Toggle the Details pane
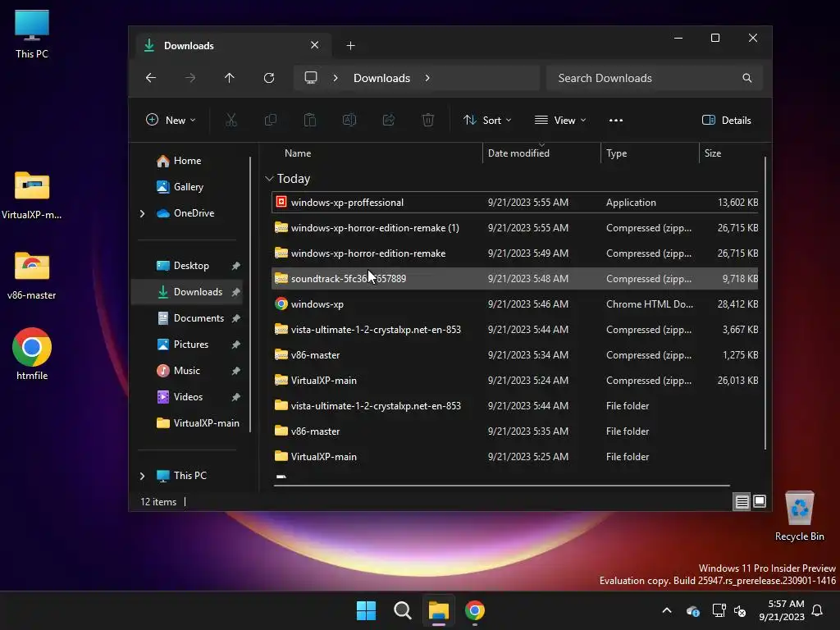Screen dimensions: 840x630 tap(727, 120)
